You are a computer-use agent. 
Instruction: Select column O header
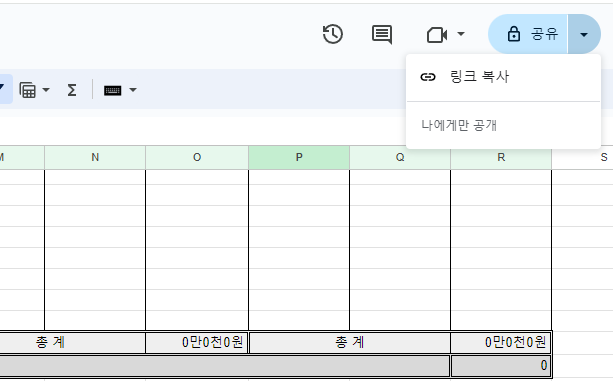[197, 157]
